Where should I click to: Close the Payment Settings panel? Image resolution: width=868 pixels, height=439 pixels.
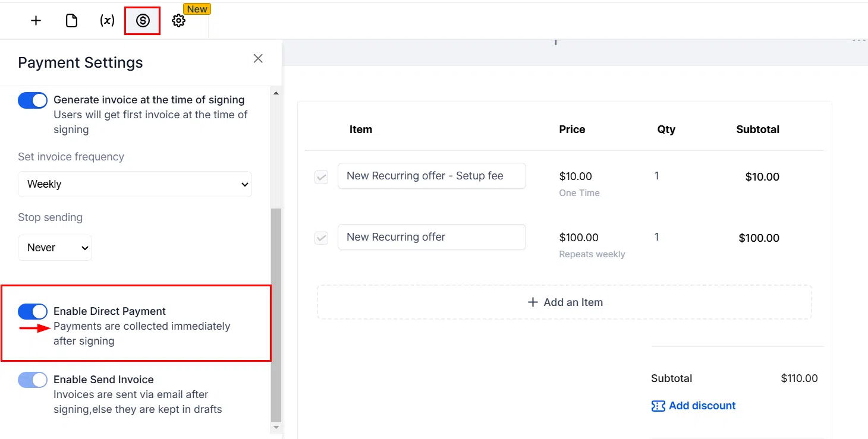point(258,58)
